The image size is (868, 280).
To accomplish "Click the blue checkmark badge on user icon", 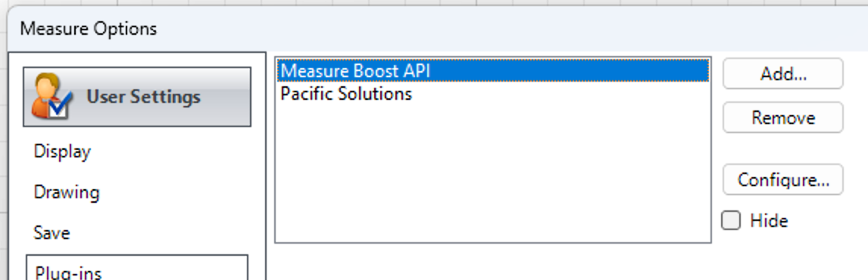I will [60, 106].
